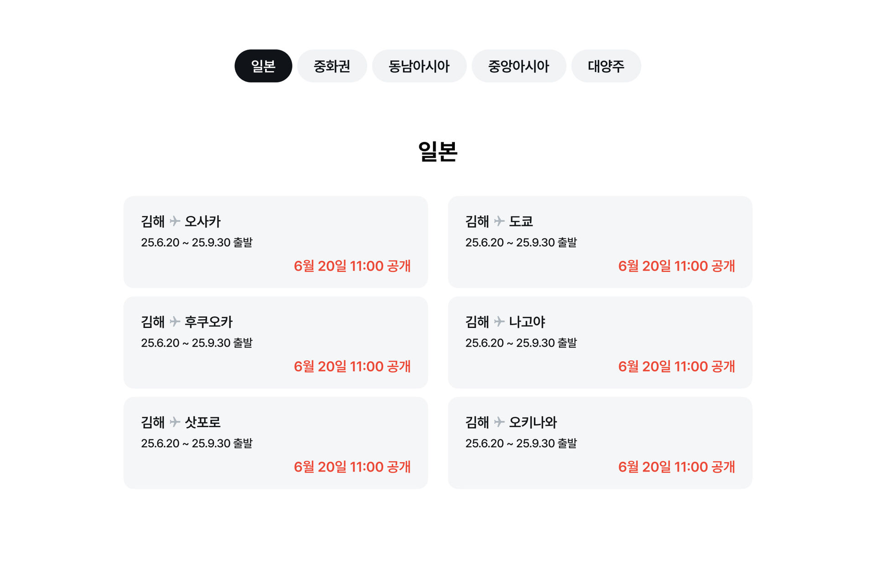The image size is (876, 588).
Task: Click the red 공개 text on 도쿄 card
Action: point(723,266)
